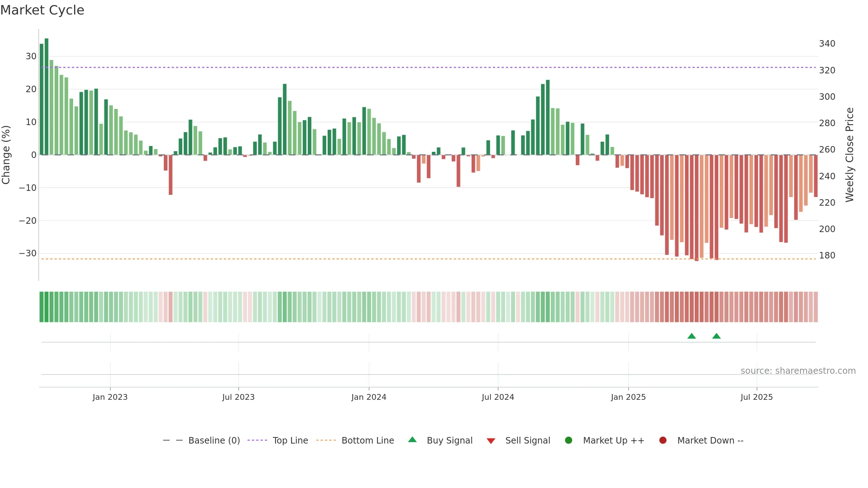Toggle the Top Line legend item

(278, 440)
